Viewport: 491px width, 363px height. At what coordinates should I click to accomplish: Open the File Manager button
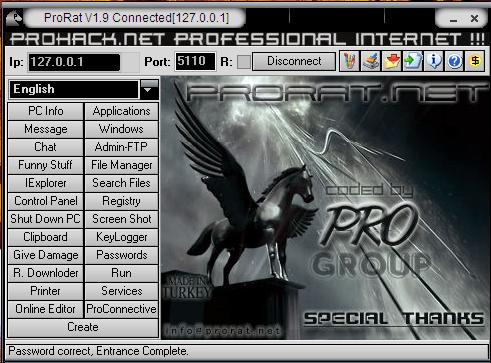pos(121,165)
